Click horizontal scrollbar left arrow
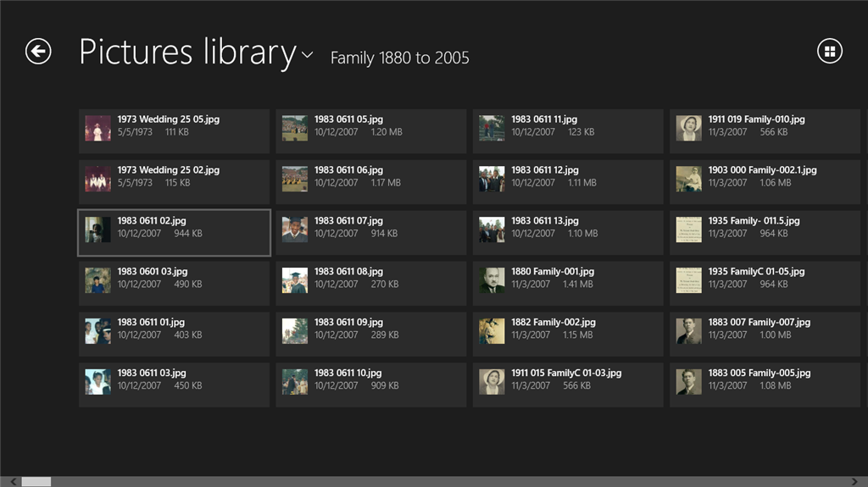 coord(14,481)
